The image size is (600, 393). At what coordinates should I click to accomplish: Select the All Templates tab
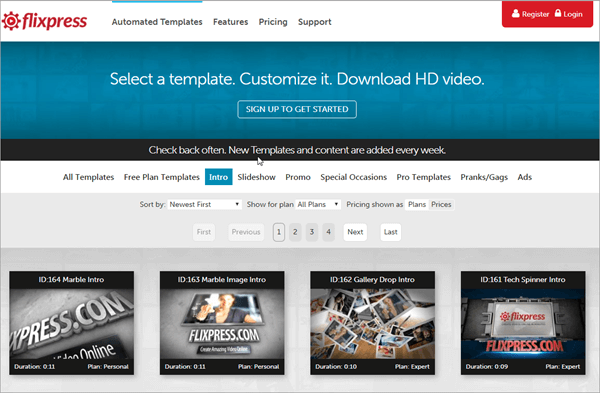coord(88,177)
